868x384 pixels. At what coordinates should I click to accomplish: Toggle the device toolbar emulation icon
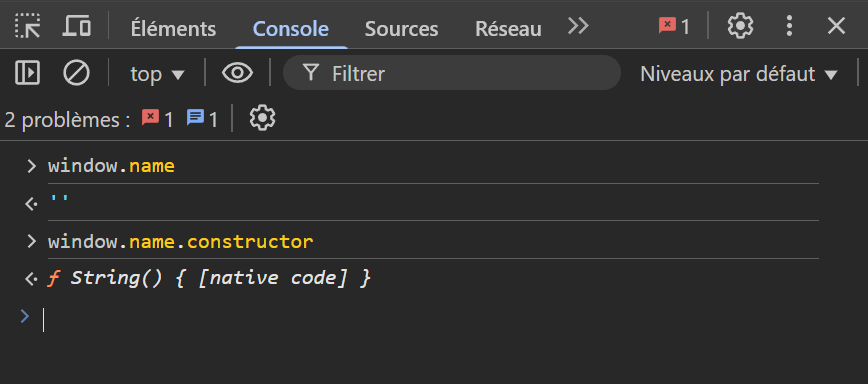click(x=76, y=26)
